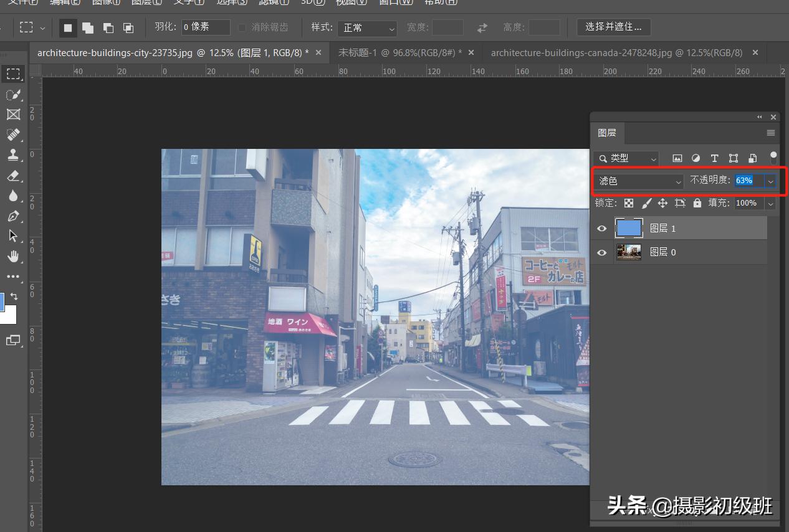Select the Lasso tool
Viewport: 789px width, 532px height.
click(13, 95)
